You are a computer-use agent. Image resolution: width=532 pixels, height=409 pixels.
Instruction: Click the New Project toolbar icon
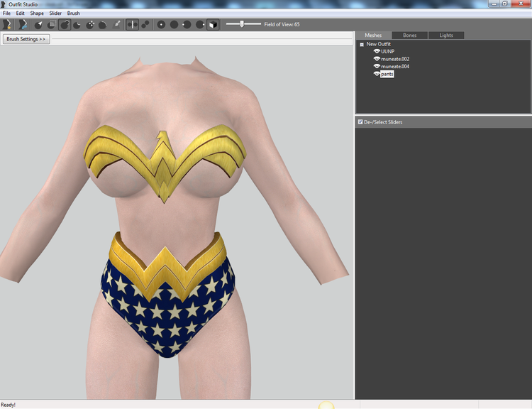7,24
